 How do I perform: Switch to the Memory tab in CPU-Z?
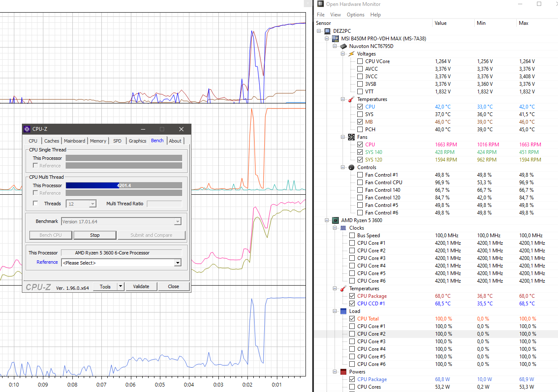click(x=98, y=141)
